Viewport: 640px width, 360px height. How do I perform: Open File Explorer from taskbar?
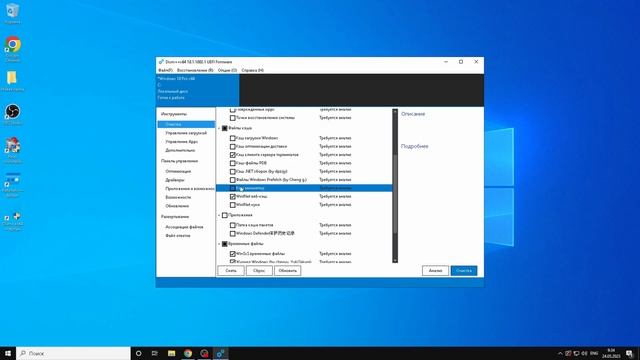click(171, 353)
